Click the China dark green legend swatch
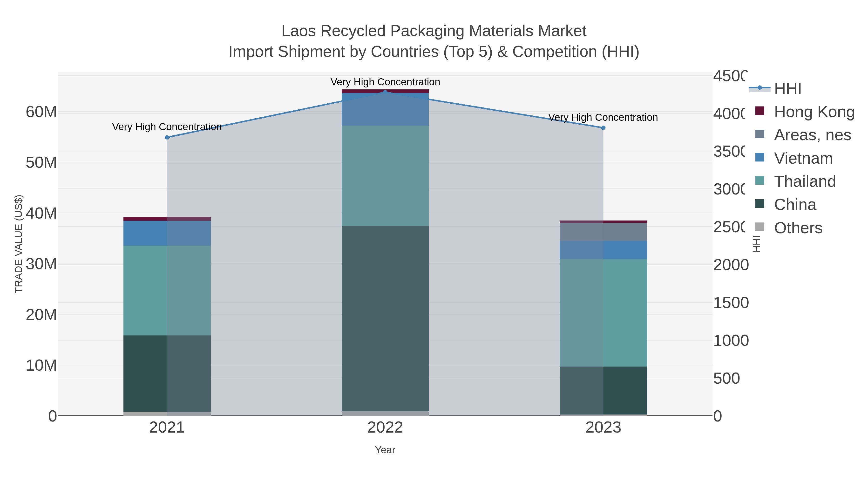This screenshot has width=868, height=488. 760,203
